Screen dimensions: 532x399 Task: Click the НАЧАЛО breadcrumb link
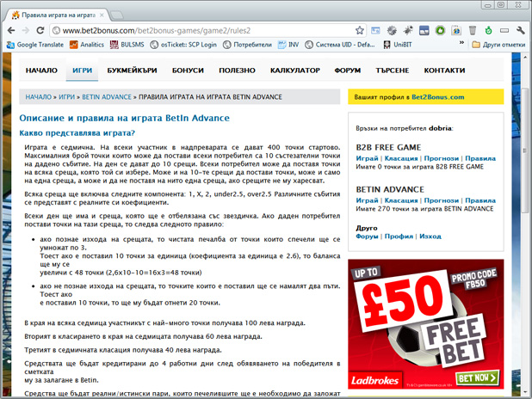(x=39, y=97)
